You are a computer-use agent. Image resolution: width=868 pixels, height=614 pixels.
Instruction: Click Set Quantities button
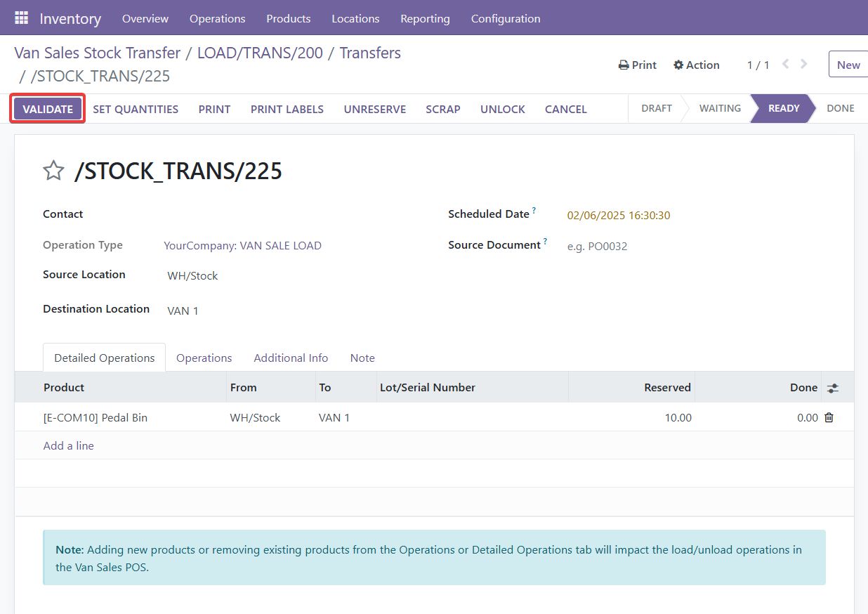point(136,109)
